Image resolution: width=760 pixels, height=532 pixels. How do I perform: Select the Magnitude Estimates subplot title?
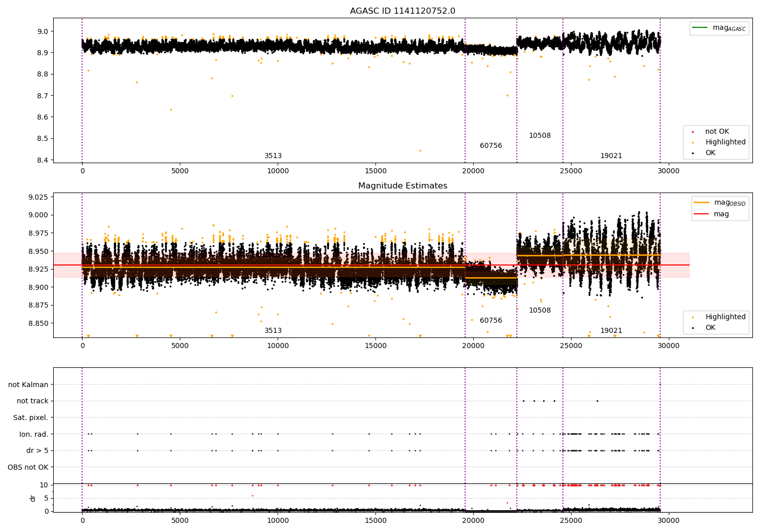tap(402, 186)
